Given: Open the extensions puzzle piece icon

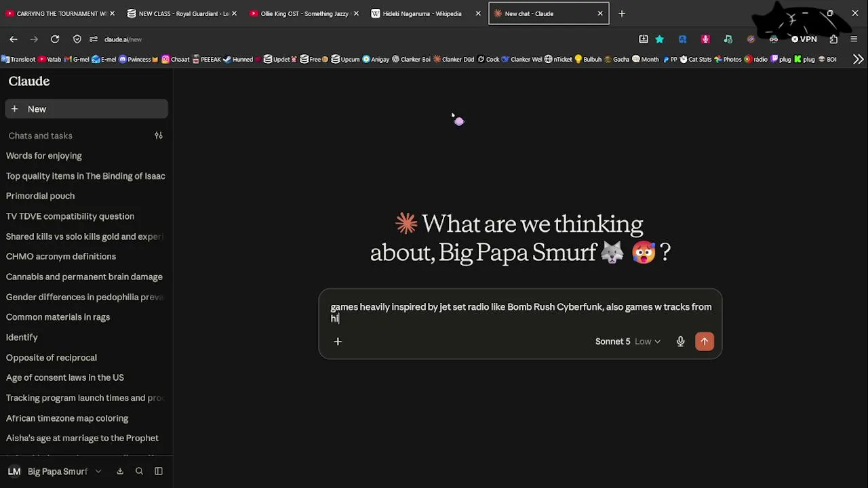Looking at the screenshot, I should 833,39.
